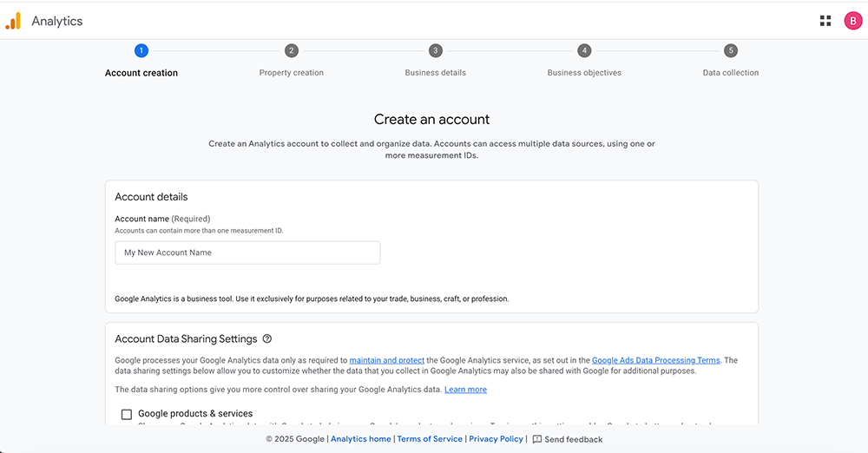Enable the Google products & services checkbox
Image resolution: width=868 pixels, height=453 pixels.
tap(127, 414)
